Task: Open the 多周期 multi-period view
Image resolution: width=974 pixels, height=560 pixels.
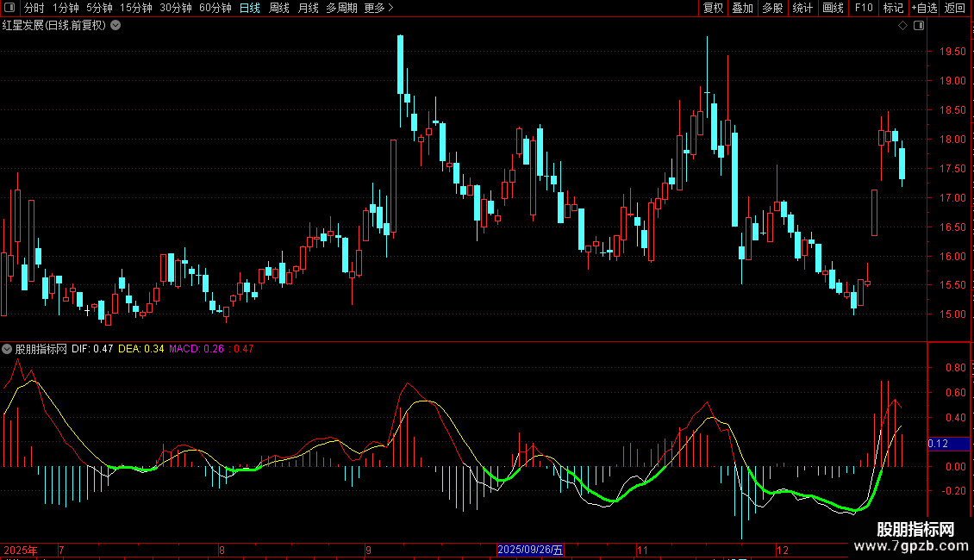Action: (x=341, y=8)
